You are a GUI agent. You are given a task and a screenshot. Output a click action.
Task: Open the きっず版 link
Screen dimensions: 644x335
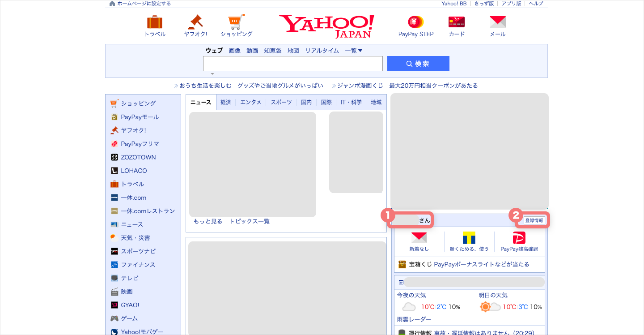484,4
